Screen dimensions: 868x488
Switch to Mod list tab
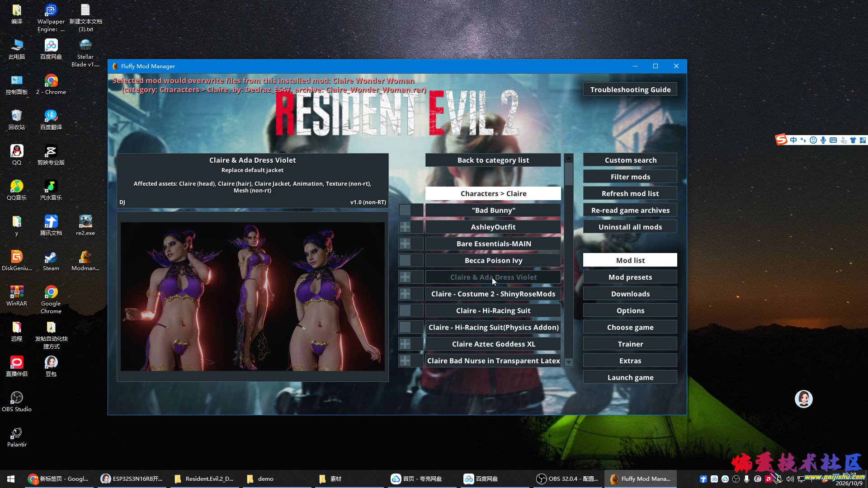pos(630,260)
